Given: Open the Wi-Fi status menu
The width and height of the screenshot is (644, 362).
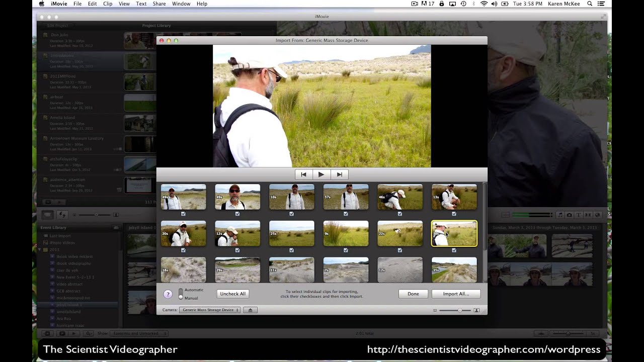Looking at the screenshot, I should point(484,4).
